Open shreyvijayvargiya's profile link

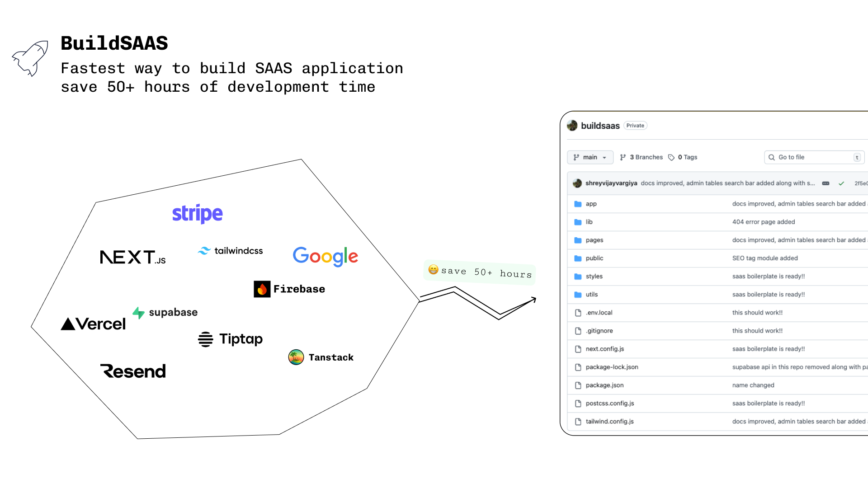pyautogui.click(x=611, y=183)
